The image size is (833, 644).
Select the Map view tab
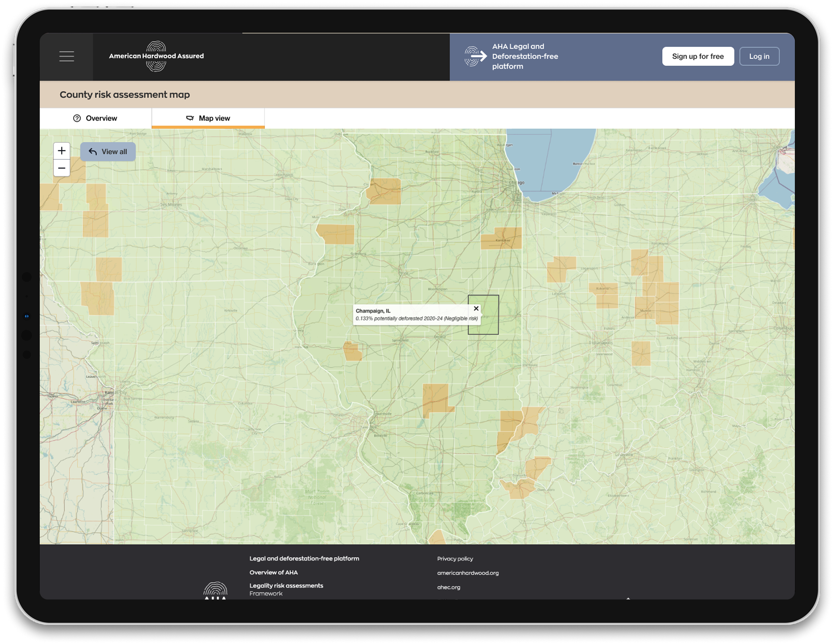[x=208, y=118]
